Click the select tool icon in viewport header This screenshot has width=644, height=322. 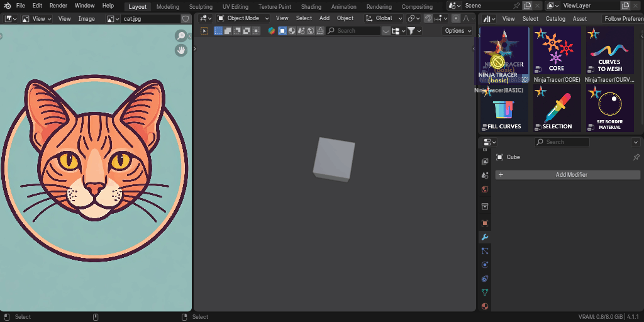204,31
